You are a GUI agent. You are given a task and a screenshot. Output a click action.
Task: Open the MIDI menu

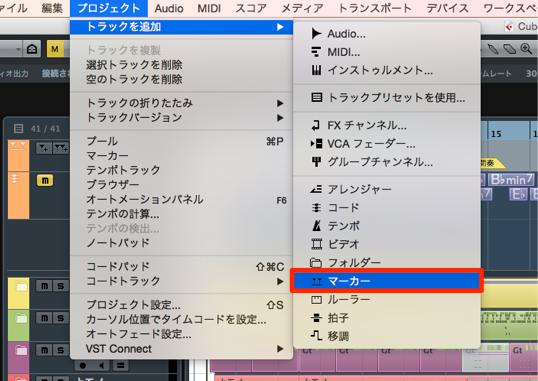click(209, 8)
